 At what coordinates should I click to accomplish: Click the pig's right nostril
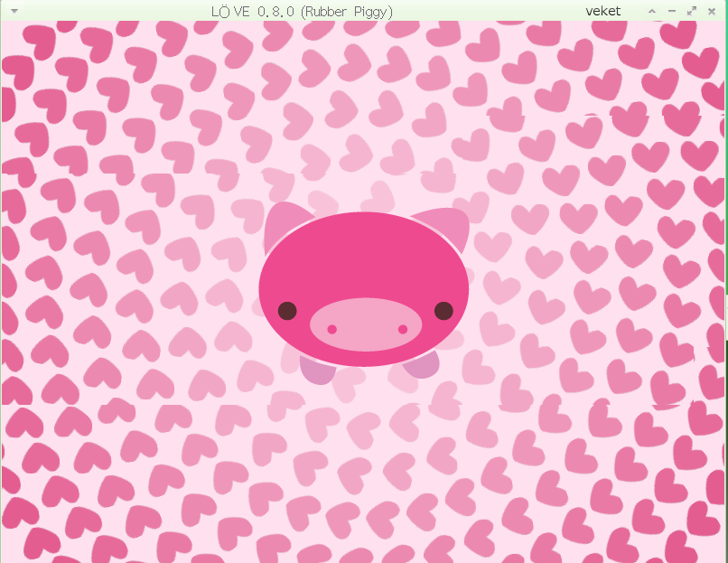click(403, 329)
